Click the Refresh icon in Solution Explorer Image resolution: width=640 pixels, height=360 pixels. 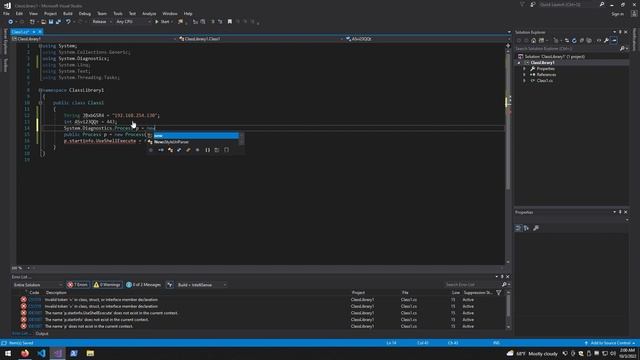(574, 40)
